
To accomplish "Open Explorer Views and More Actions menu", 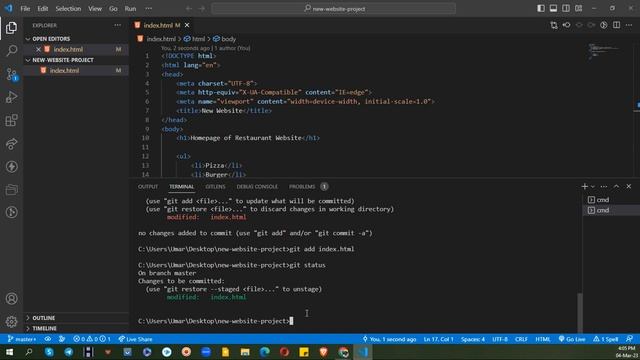I will (118, 25).
